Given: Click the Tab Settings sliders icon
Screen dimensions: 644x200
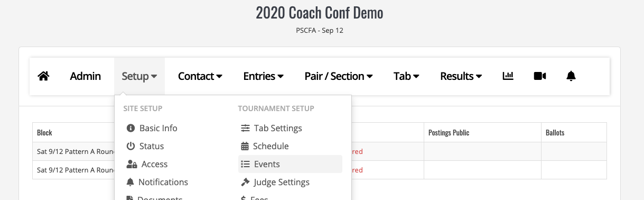Looking at the screenshot, I should click(x=246, y=128).
